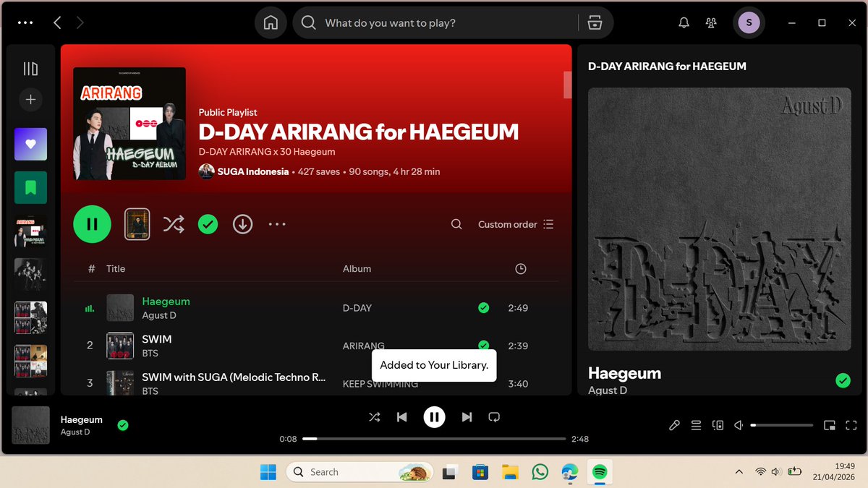Image resolution: width=868 pixels, height=488 pixels.
Task: Open the Windows Start button
Action: (x=268, y=472)
